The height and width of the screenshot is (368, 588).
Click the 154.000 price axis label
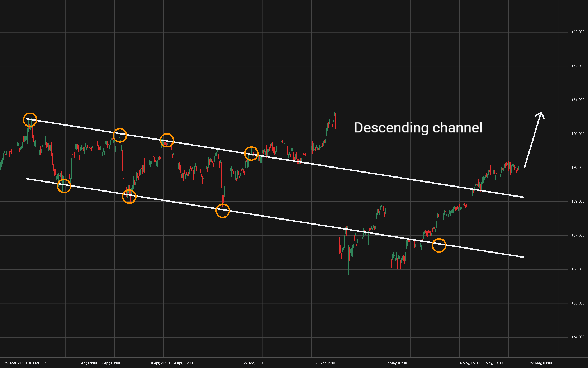click(578, 337)
